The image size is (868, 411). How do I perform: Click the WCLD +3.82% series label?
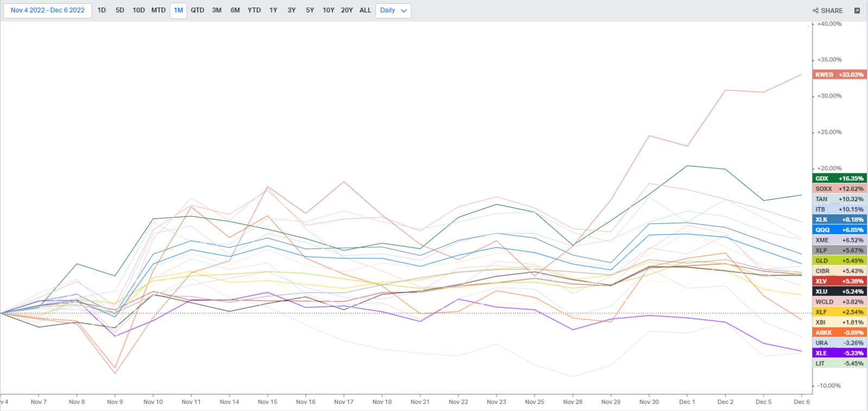pos(840,302)
